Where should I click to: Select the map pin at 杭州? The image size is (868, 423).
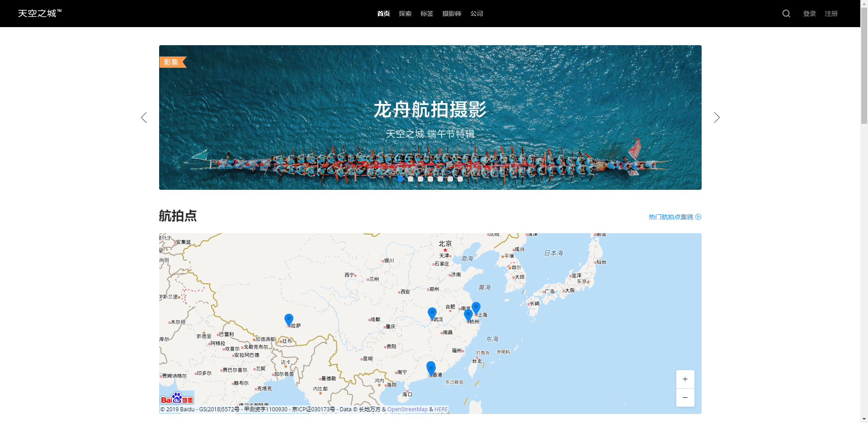click(x=468, y=315)
